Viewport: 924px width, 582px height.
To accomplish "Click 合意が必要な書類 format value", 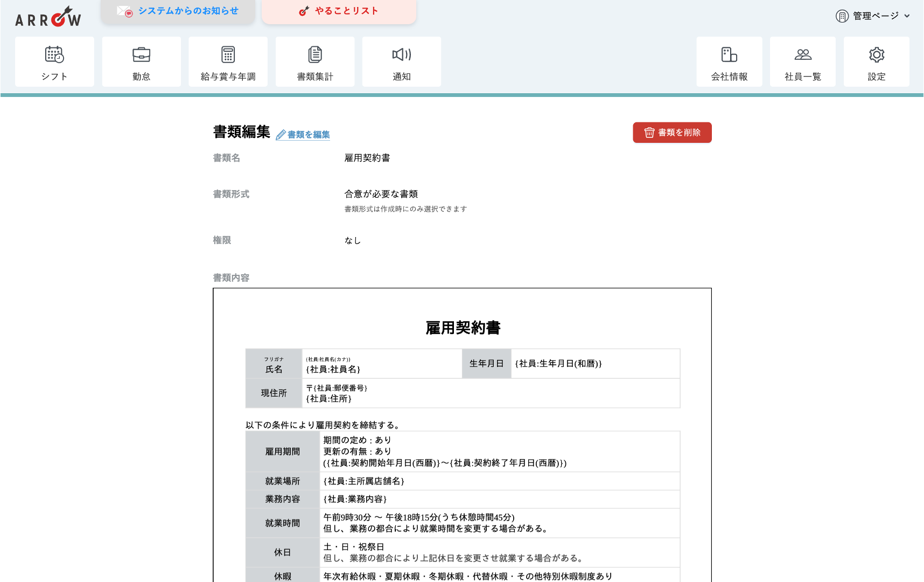I will pyautogui.click(x=381, y=194).
